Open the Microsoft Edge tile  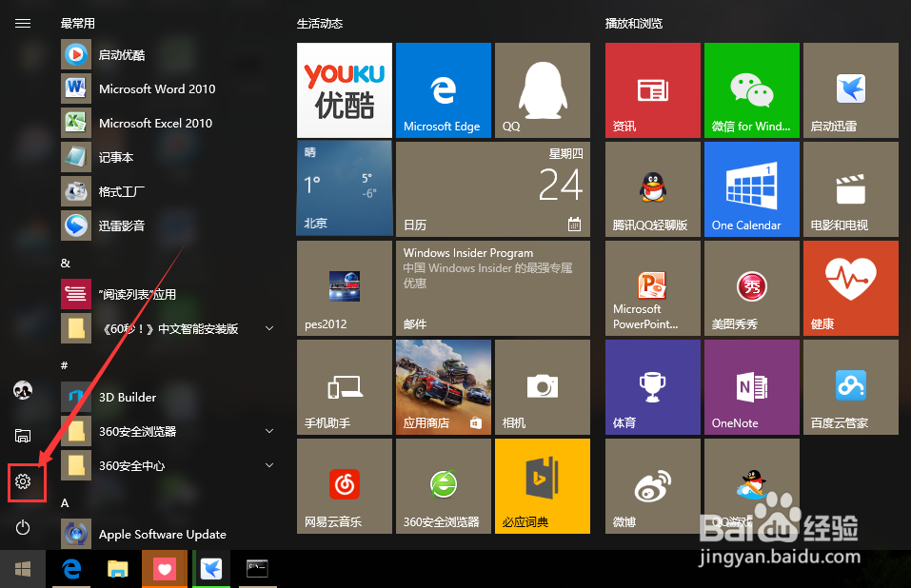click(444, 90)
